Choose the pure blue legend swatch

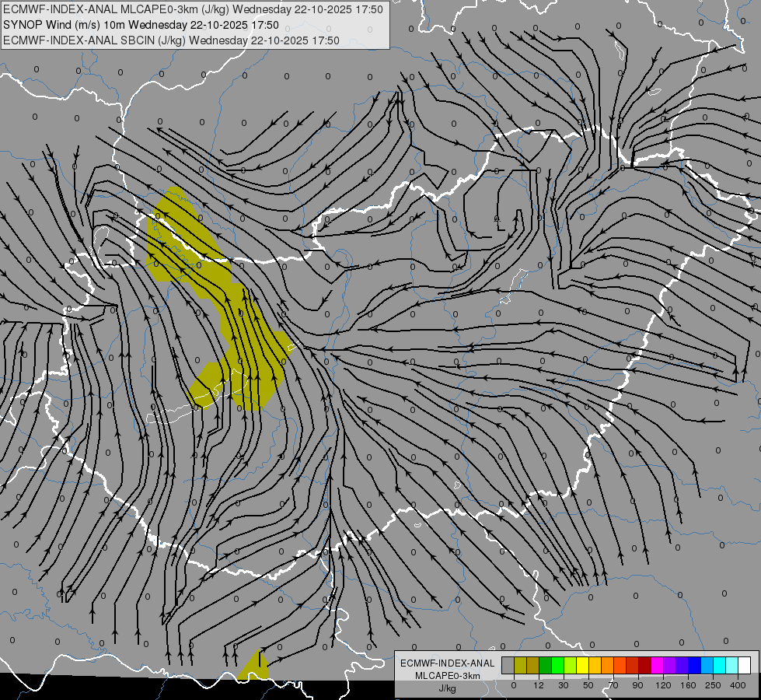coord(695,665)
